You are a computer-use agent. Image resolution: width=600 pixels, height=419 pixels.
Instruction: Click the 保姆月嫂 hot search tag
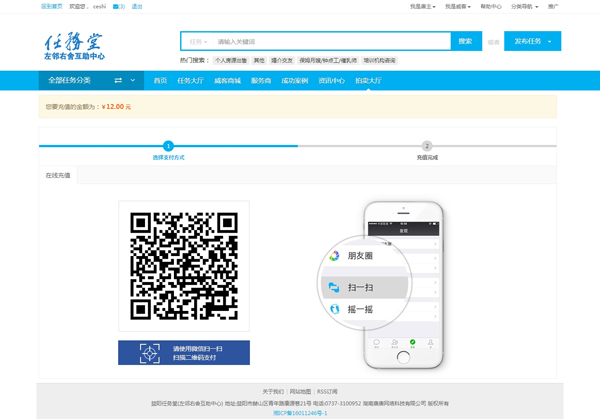[x=328, y=60]
